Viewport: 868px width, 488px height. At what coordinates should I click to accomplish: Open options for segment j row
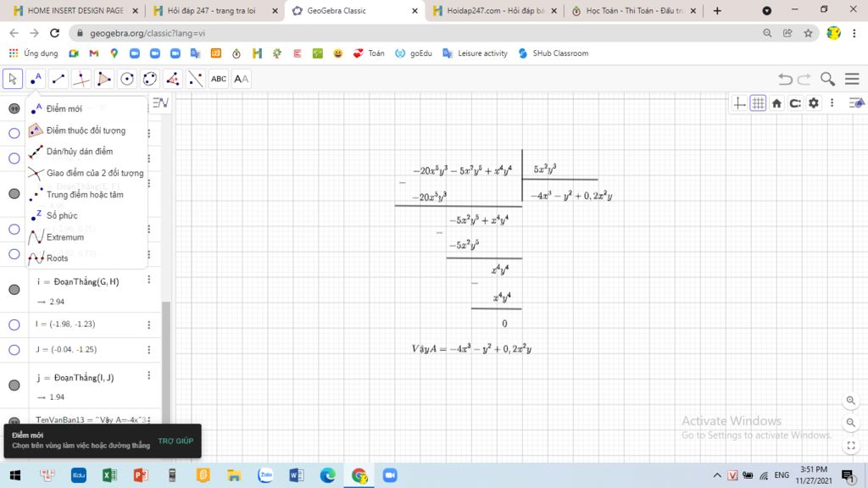pos(149,375)
